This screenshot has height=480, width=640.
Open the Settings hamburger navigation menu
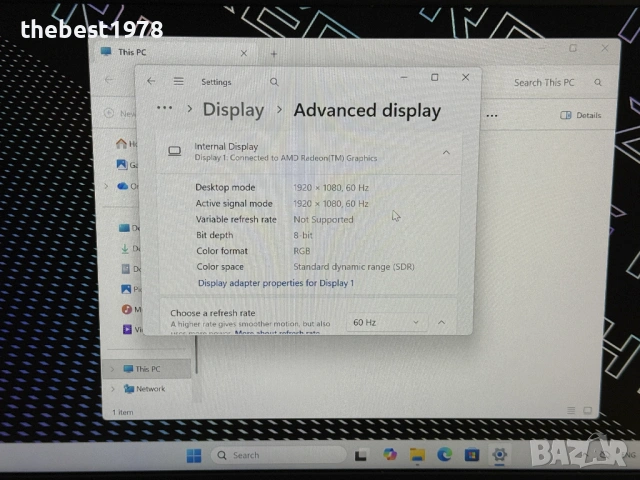[178, 82]
